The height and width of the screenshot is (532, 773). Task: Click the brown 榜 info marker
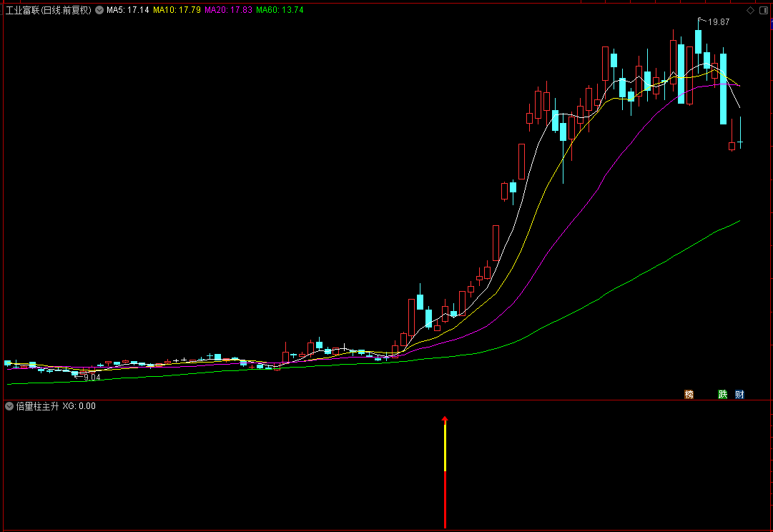[x=689, y=394]
